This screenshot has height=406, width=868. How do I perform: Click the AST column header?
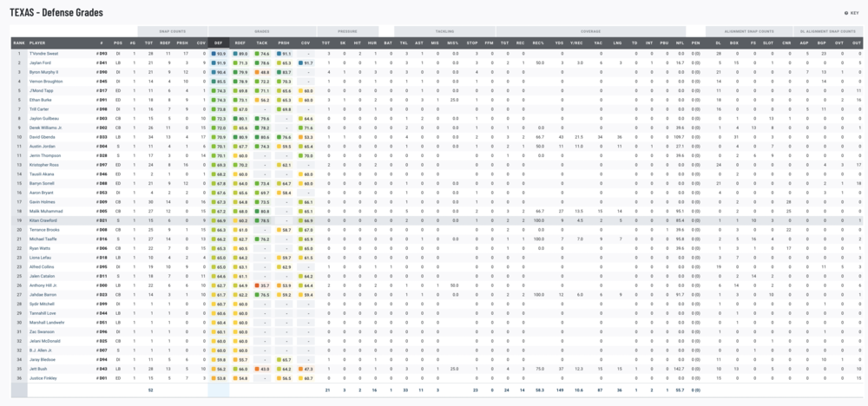pos(421,43)
